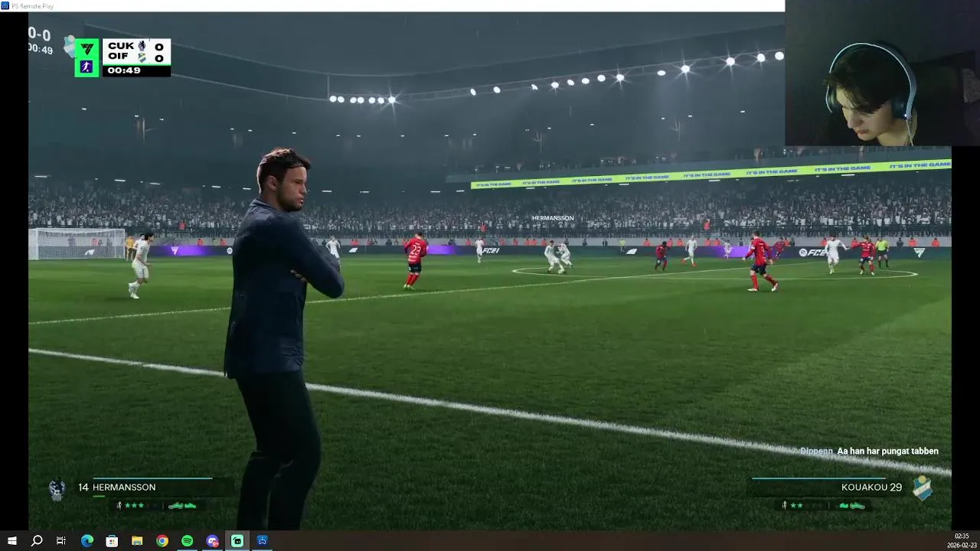The height and width of the screenshot is (551, 980).
Task: Click the EA FC logo in the scoreboard
Action: click(87, 49)
